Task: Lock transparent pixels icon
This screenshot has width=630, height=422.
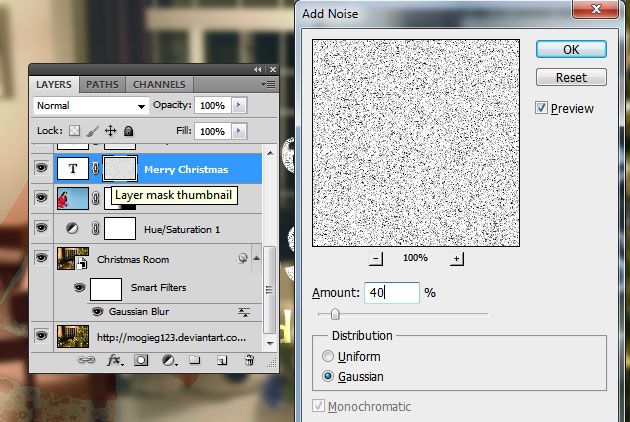Action: (74, 131)
